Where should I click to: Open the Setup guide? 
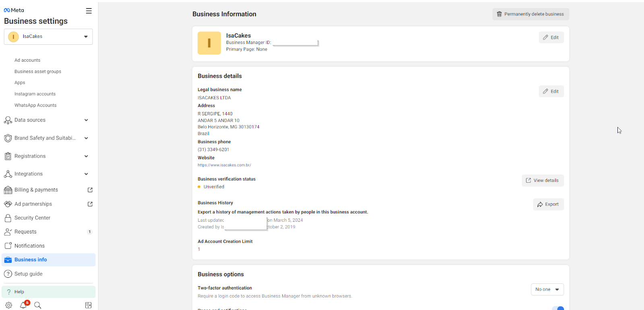pos(28,274)
